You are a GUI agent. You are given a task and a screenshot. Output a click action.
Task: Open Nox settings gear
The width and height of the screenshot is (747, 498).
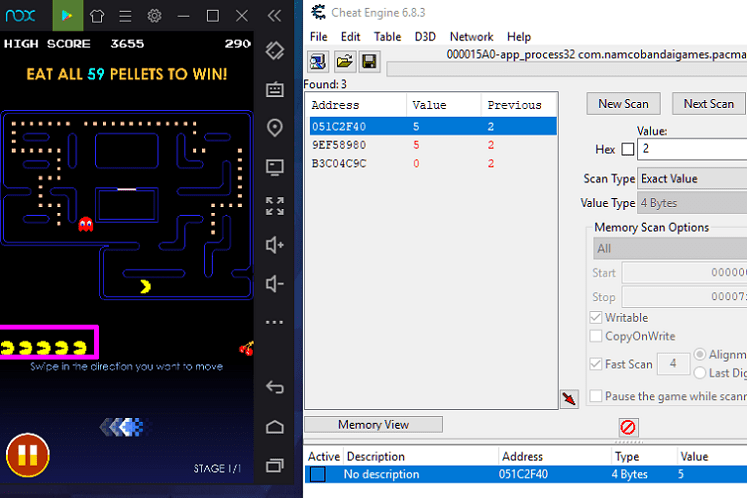coord(154,16)
